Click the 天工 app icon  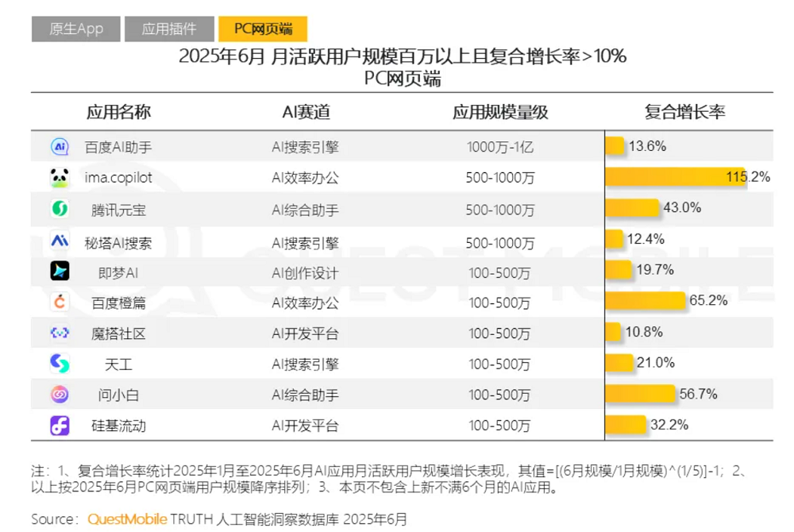pyautogui.click(x=60, y=364)
